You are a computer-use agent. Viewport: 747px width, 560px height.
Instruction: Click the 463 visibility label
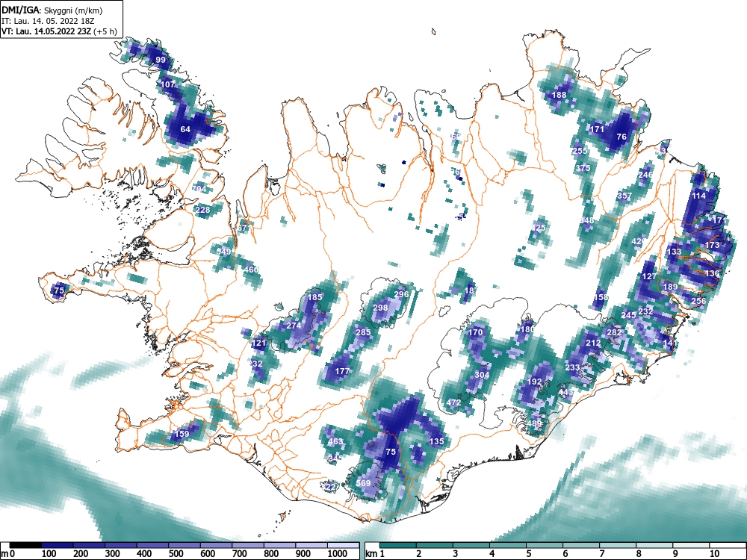[x=336, y=441]
